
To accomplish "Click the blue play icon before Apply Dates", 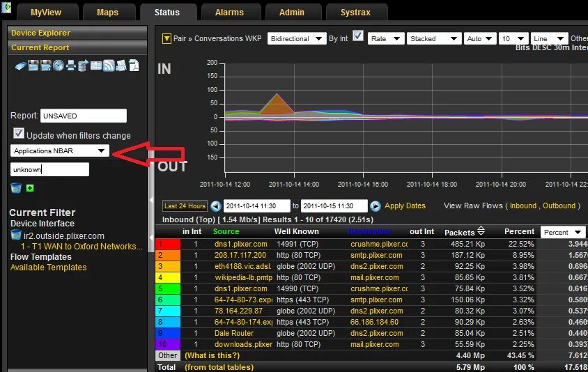I will click(376, 206).
